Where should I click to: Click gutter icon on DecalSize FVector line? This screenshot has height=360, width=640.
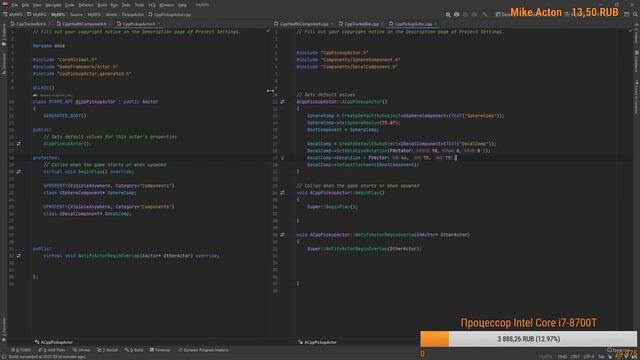(x=282, y=158)
